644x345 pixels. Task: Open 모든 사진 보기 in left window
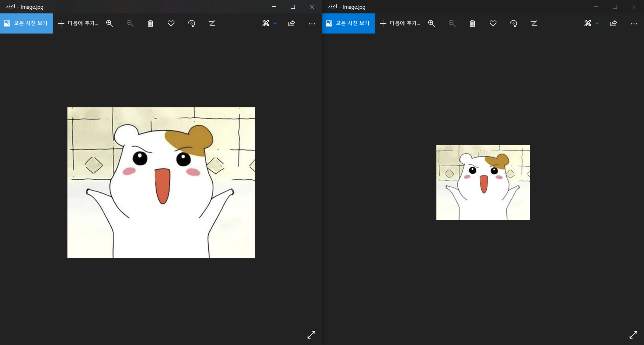pyautogui.click(x=26, y=23)
